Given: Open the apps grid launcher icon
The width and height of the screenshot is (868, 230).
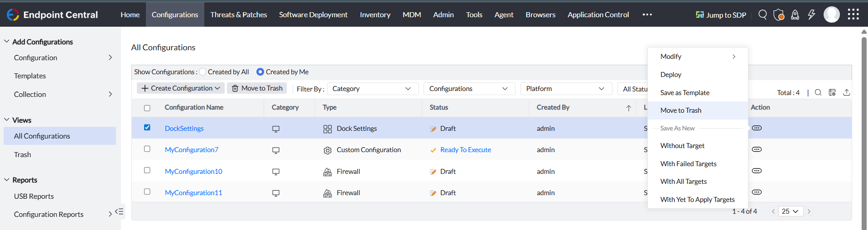Looking at the screenshot, I should 853,14.
